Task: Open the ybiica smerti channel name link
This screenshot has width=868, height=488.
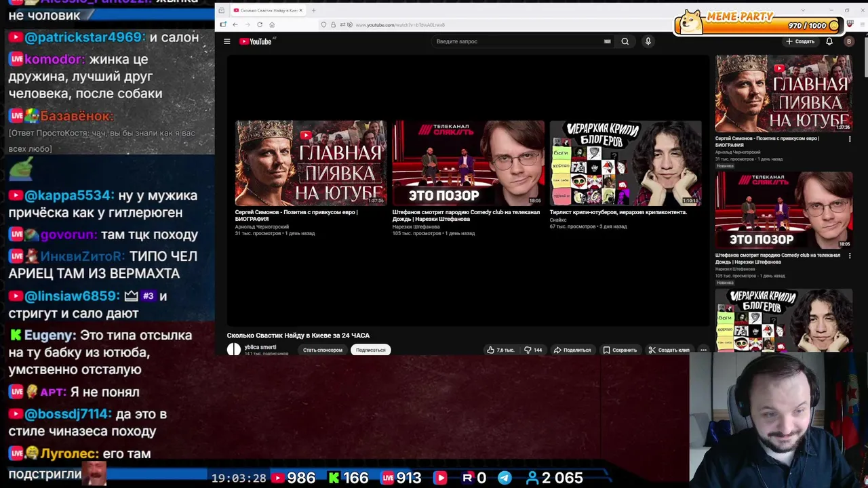Action: (x=260, y=347)
